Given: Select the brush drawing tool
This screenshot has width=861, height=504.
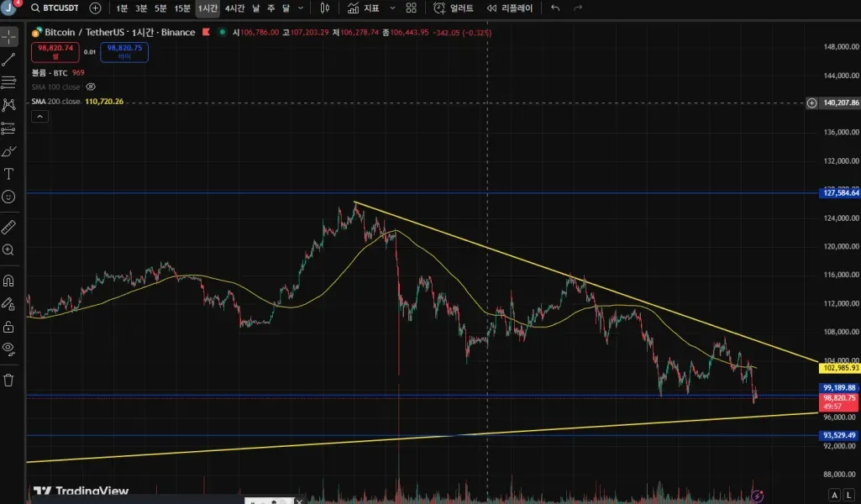Looking at the screenshot, I should (x=8, y=151).
